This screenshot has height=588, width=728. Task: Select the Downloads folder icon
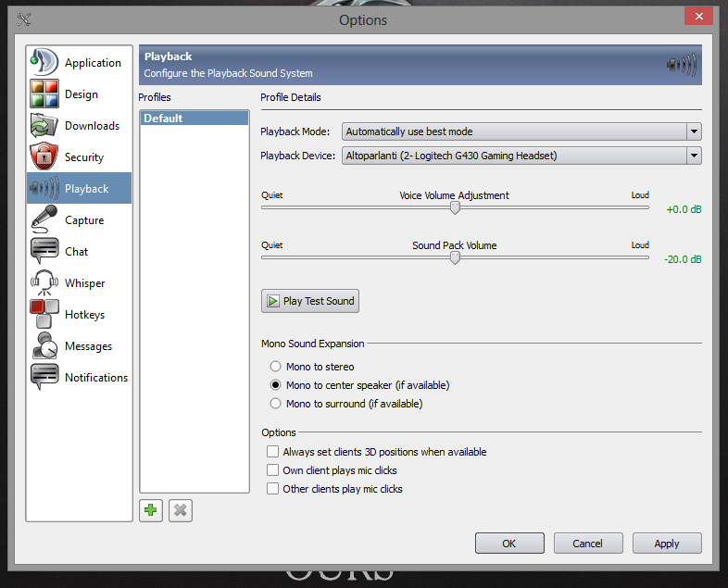click(x=44, y=126)
